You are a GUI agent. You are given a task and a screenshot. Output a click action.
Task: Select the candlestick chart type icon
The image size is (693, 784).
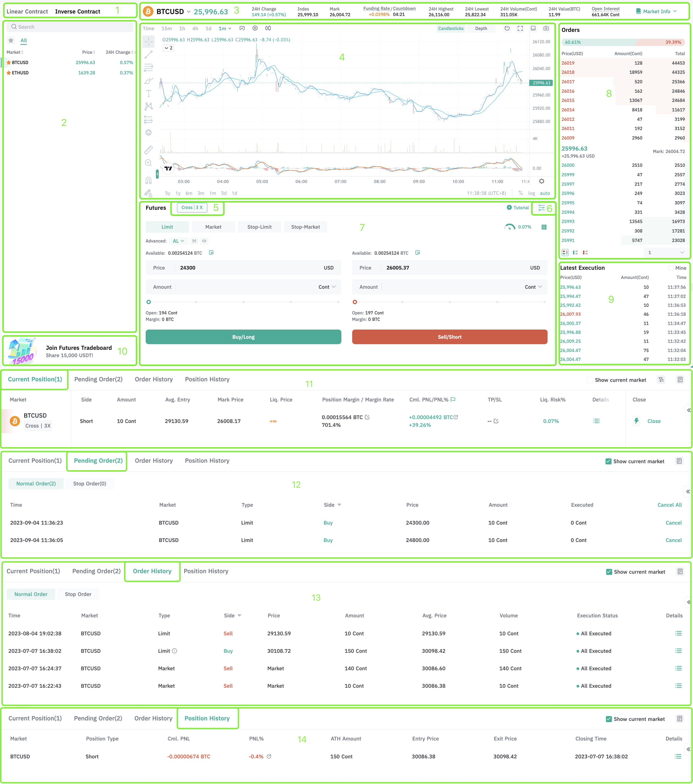(268, 28)
